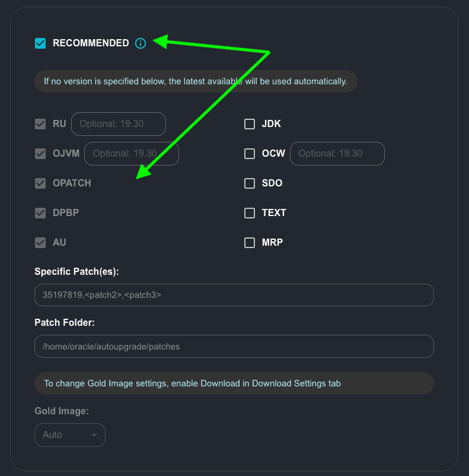The width and height of the screenshot is (469, 476).
Task: Open the Gold Image dropdown
Action: click(x=69, y=435)
